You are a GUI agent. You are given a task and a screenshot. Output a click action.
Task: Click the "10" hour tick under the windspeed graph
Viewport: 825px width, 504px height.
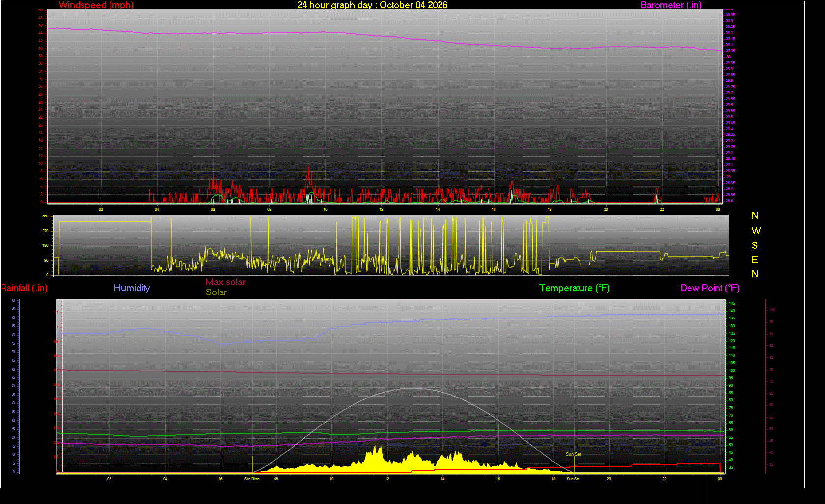tap(325, 209)
